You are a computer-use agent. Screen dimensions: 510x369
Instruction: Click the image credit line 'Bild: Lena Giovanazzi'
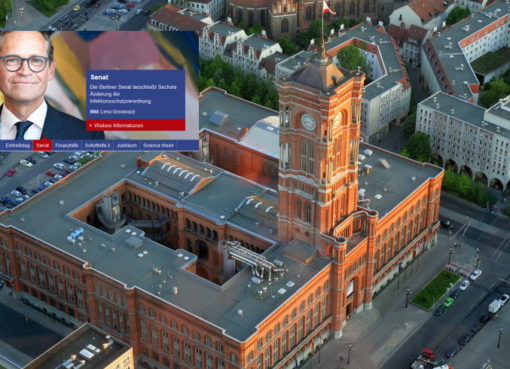[112, 112]
